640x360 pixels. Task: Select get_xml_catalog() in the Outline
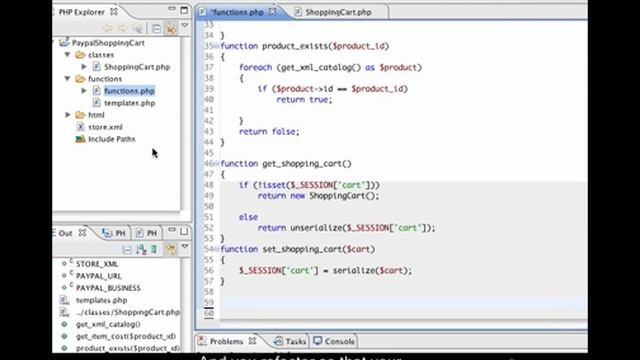pyautogui.click(x=108, y=324)
